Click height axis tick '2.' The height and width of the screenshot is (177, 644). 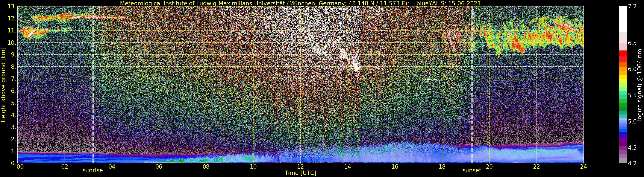click(14, 139)
